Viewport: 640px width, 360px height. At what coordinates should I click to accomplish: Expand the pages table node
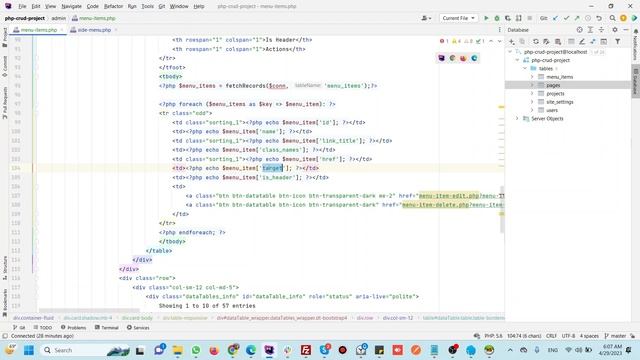coord(532,85)
